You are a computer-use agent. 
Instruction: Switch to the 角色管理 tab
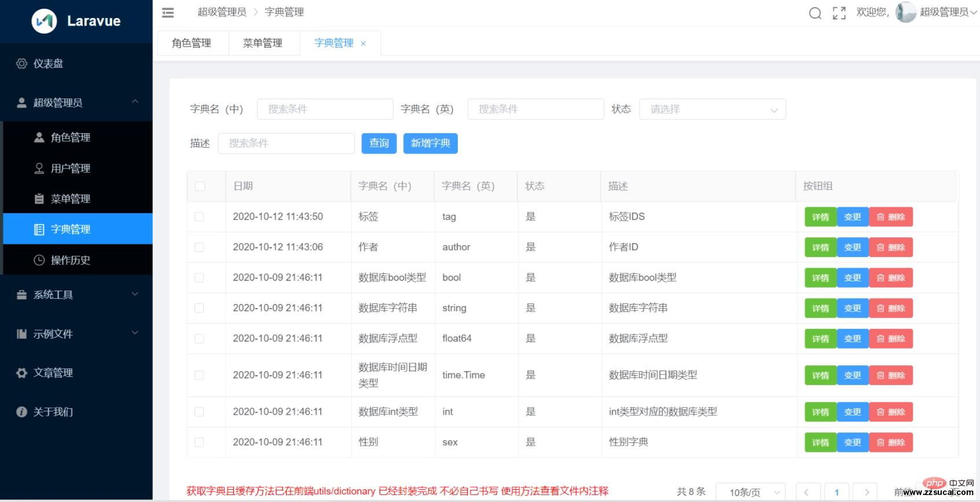(x=192, y=43)
